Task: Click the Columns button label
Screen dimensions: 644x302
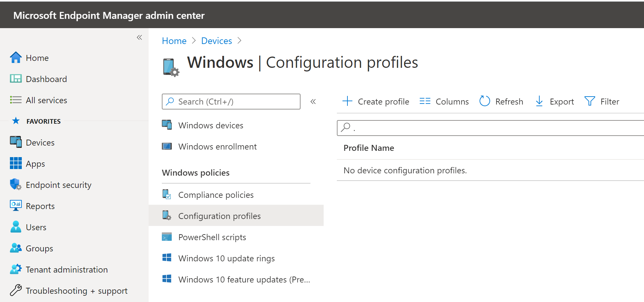Action: 452,102
